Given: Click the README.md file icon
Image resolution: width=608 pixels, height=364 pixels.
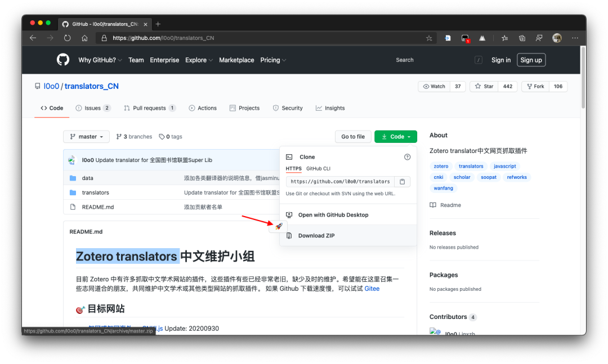Looking at the screenshot, I should [x=73, y=207].
